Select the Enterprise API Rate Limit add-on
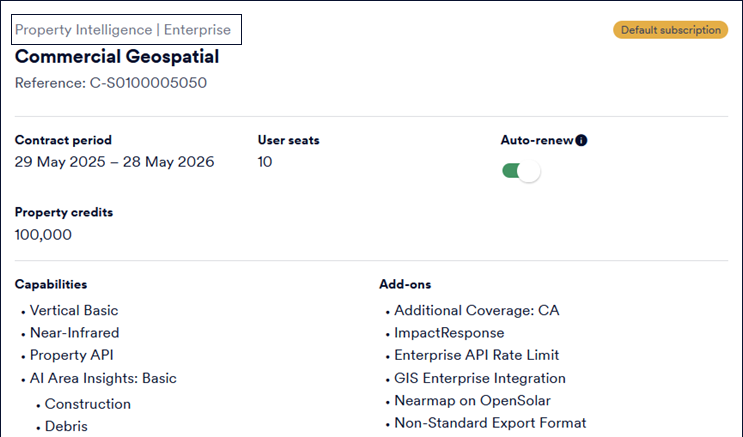This screenshot has width=743, height=437. (477, 355)
